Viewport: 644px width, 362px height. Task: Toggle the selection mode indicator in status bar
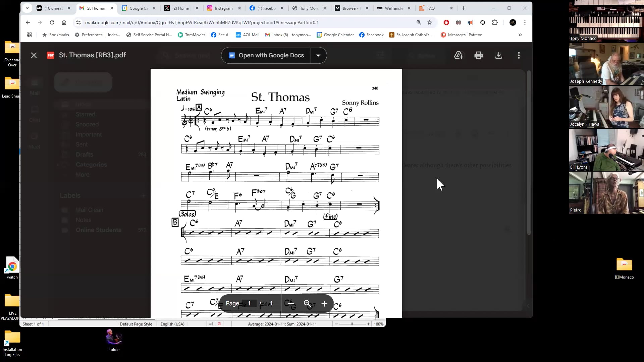click(x=211, y=324)
